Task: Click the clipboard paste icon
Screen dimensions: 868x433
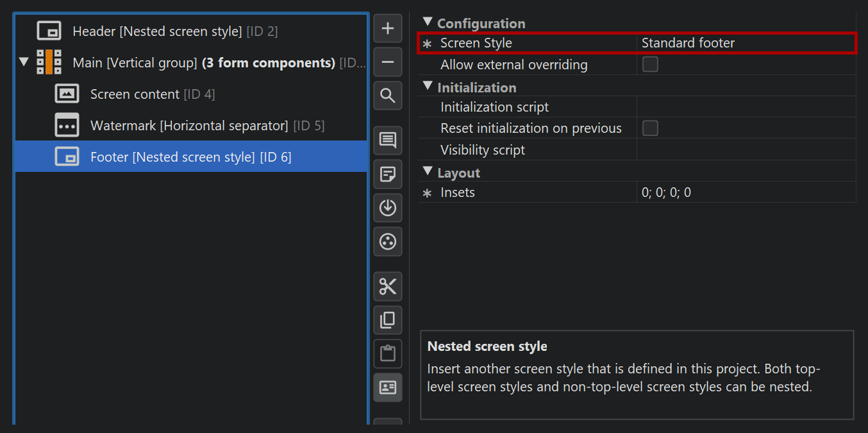Action: pyautogui.click(x=388, y=353)
